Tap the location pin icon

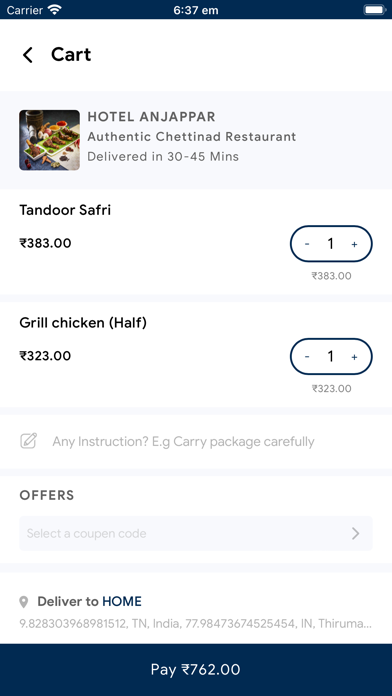24,602
